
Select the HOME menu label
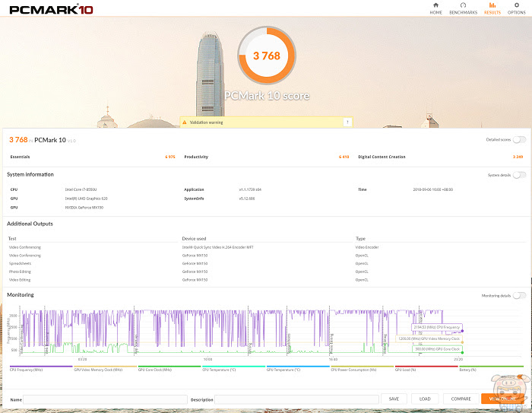(x=436, y=13)
